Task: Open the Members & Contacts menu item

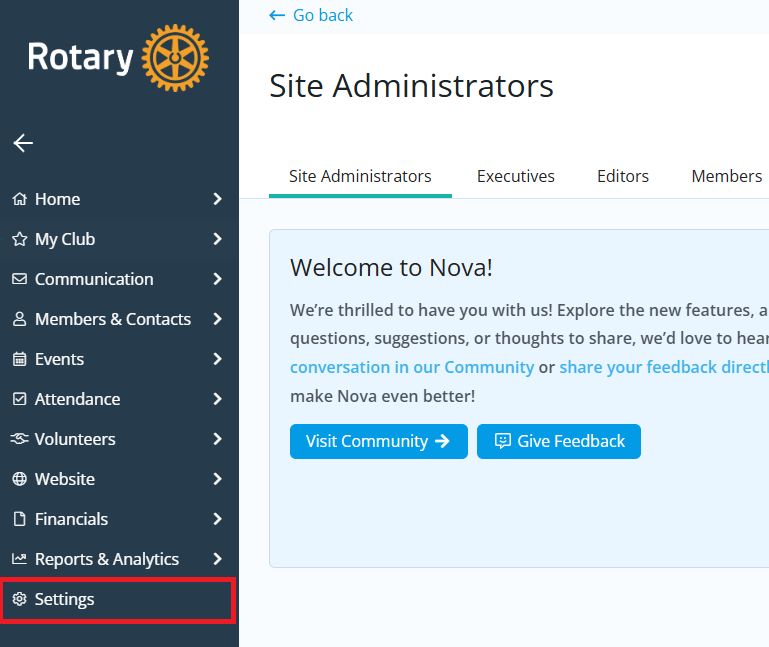Action: click(x=118, y=319)
